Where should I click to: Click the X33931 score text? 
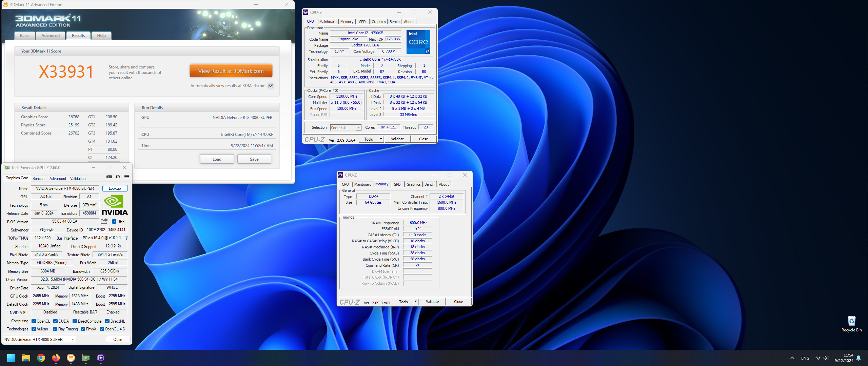pos(66,72)
